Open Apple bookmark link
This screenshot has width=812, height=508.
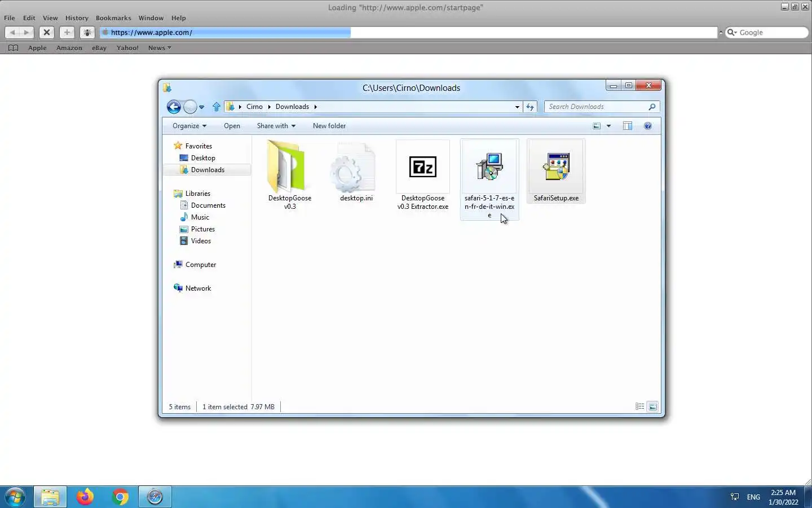point(37,48)
